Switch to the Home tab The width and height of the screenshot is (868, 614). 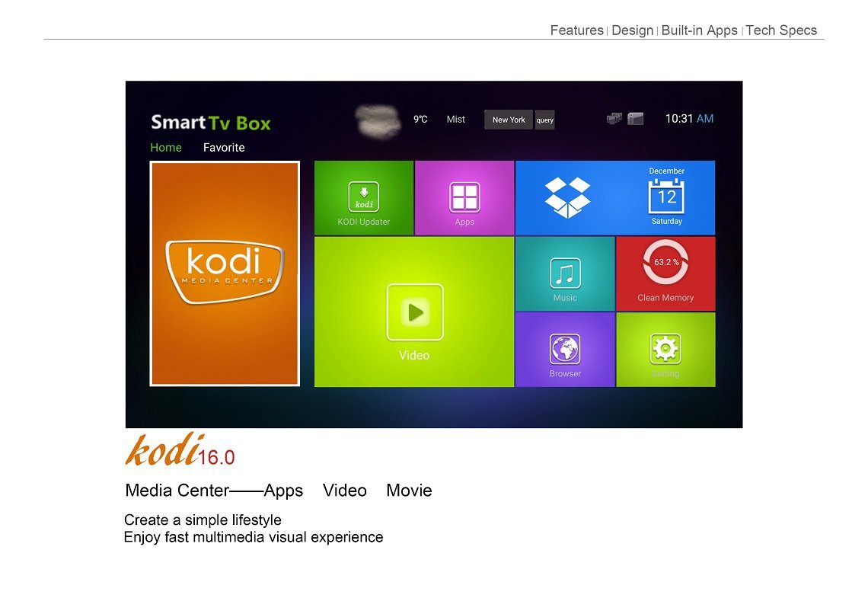166,148
